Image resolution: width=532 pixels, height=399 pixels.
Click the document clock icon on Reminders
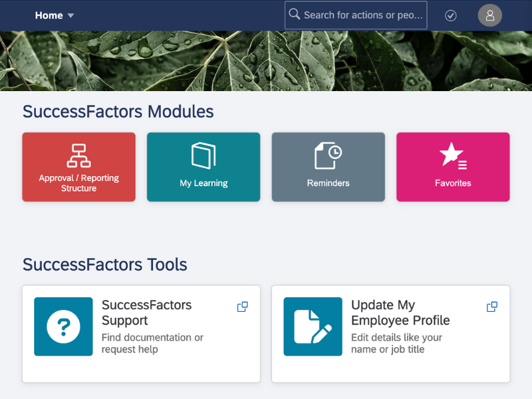[328, 156]
